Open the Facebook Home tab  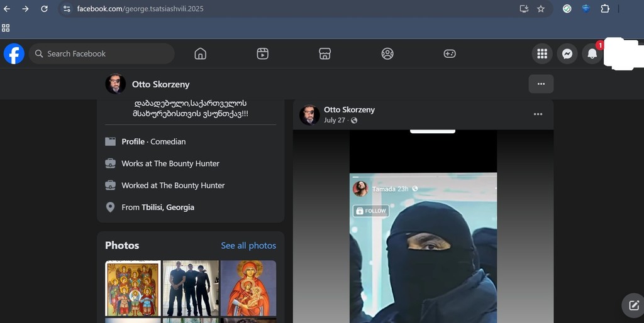(201, 54)
